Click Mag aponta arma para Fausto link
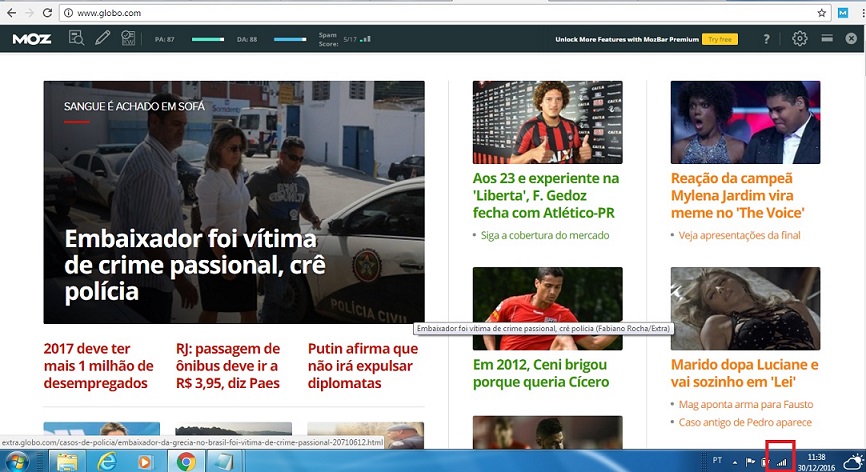Image resolution: width=866 pixels, height=472 pixels. (x=746, y=405)
